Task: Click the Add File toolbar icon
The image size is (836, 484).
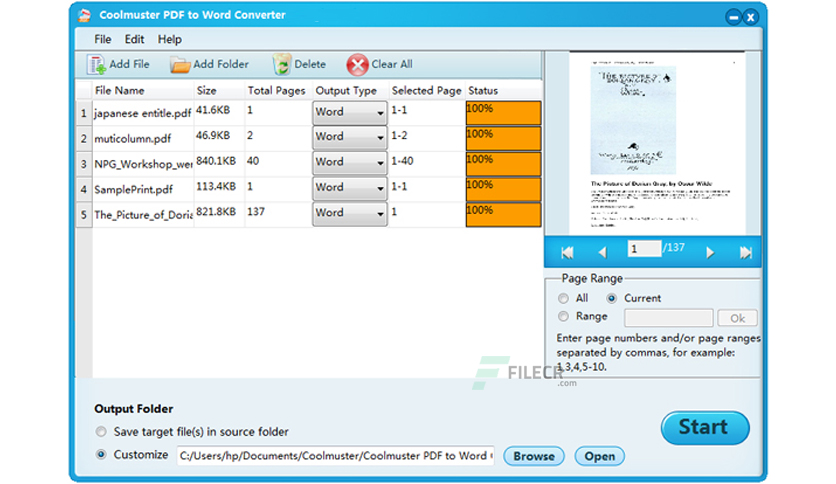Action: pyautogui.click(x=97, y=64)
